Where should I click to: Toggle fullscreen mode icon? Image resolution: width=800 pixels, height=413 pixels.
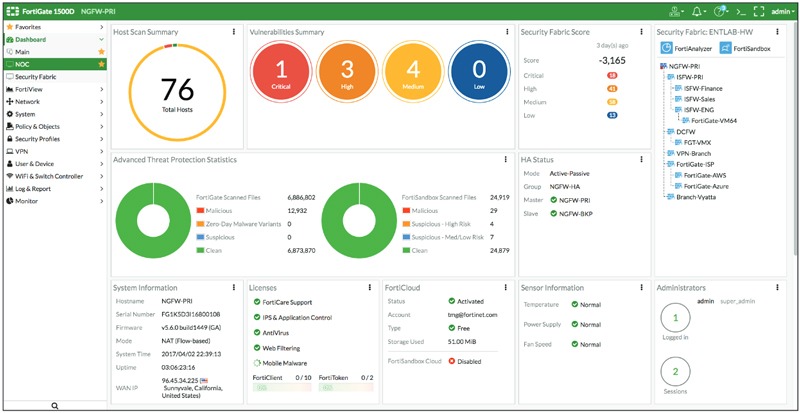click(x=759, y=11)
